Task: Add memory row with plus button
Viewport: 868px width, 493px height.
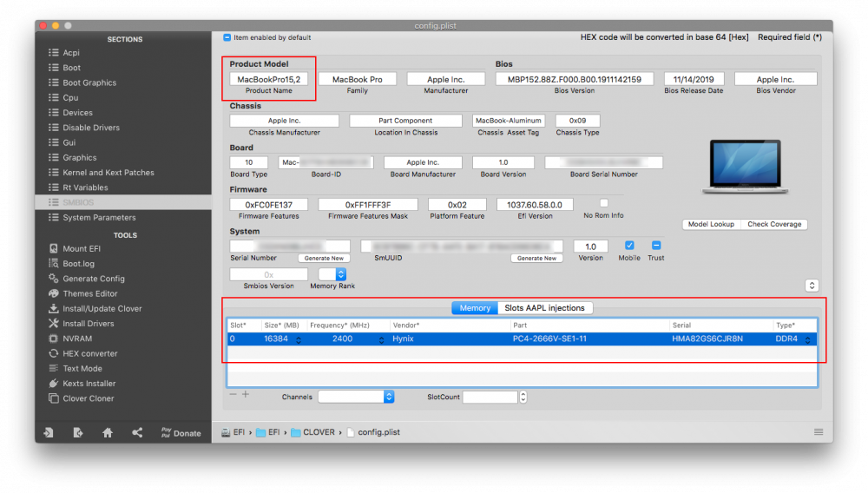Action: (x=246, y=395)
